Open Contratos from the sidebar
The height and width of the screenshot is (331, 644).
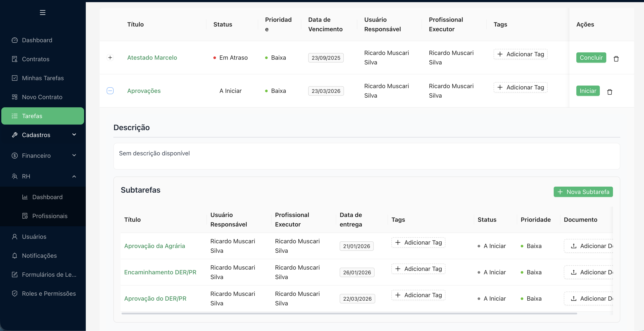pyautogui.click(x=36, y=59)
